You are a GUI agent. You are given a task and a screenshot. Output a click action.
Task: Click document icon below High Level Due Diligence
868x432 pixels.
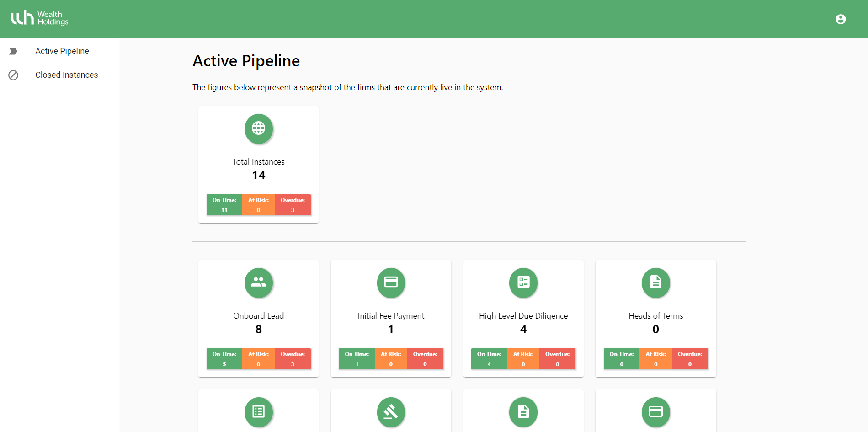(x=523, y=411)
